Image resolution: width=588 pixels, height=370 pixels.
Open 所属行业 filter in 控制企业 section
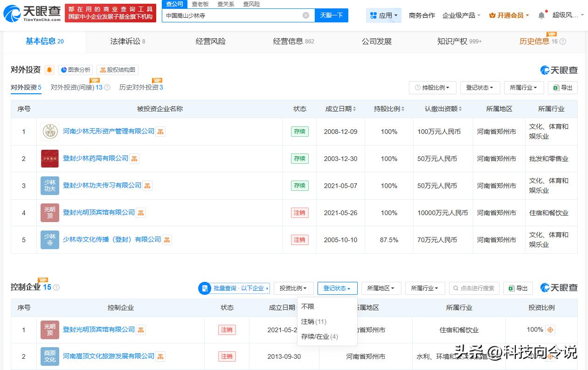(425, 288)
